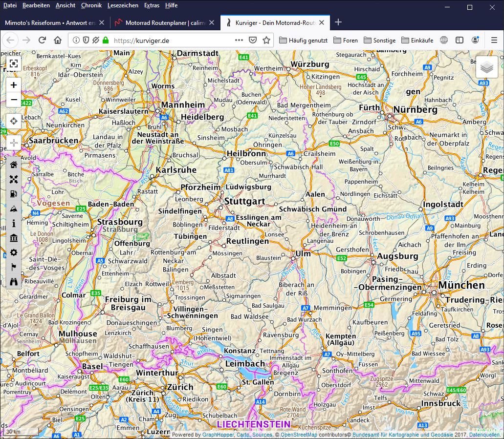Open the info icon in sidebar
The height and width of the screenshot is (439, 504).
tap(14, 223)
